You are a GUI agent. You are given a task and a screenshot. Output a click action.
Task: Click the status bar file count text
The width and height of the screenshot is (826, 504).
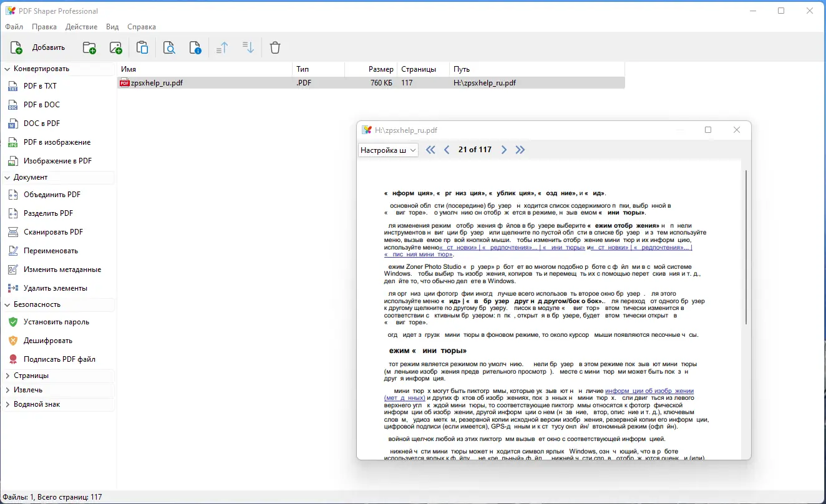(52, 497)
